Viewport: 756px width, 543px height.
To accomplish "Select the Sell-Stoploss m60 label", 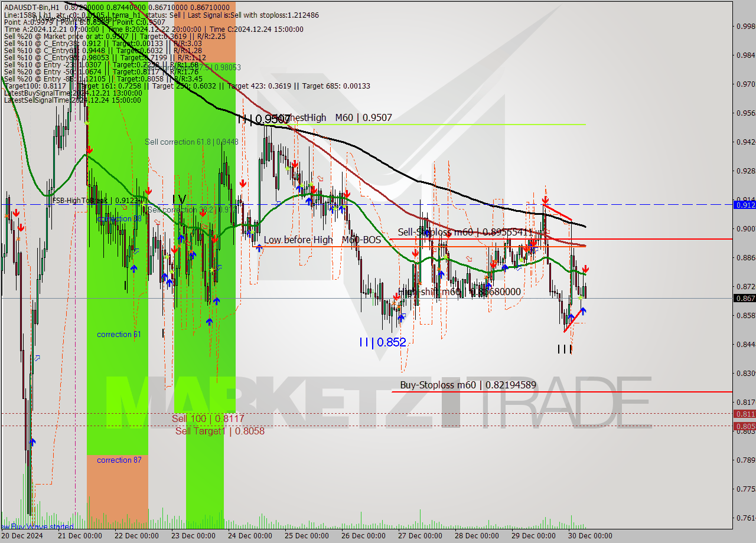I will click(x=465, y=232).
